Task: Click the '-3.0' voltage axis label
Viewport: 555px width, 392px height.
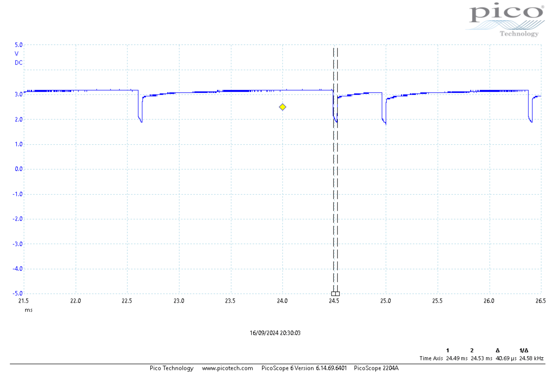Action: (18, 244)
